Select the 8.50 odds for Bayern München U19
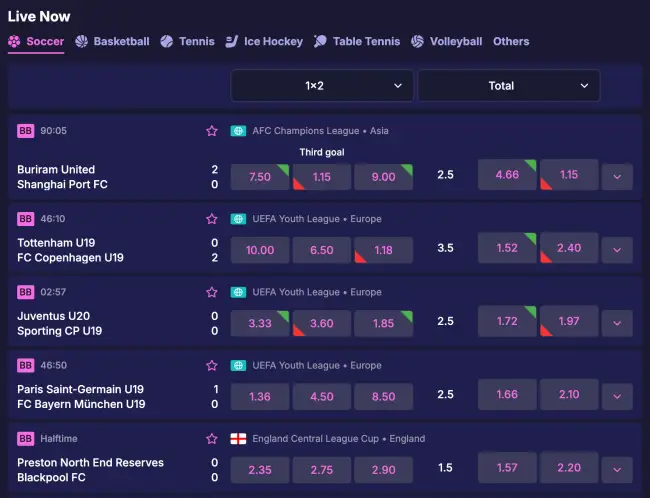 point(383,396)
